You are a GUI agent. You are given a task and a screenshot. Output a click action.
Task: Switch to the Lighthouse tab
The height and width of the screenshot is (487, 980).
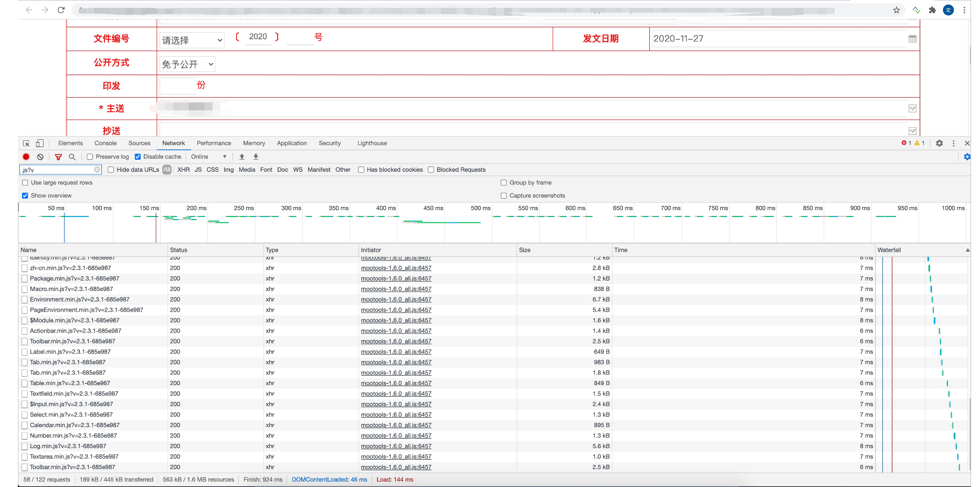pyautogui.click(x=372, y=143)
